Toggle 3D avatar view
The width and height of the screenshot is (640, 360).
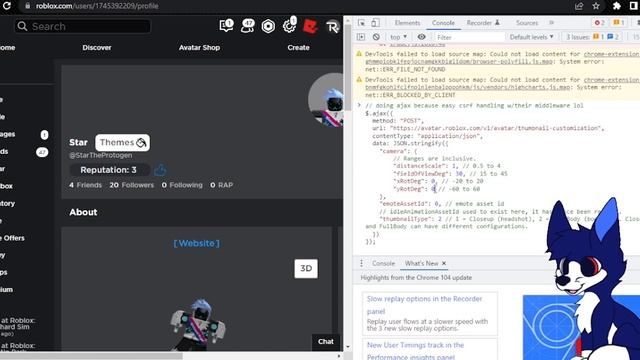(306, 269)
